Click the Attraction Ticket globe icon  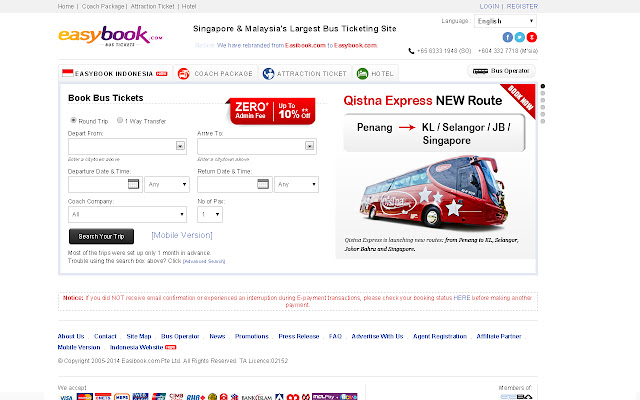click(268, 73)
